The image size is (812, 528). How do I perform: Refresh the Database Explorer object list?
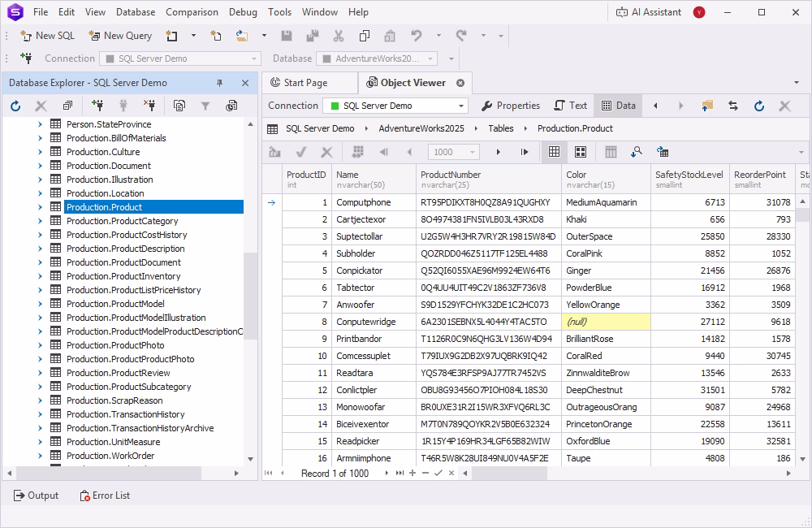tap(13, 105)
